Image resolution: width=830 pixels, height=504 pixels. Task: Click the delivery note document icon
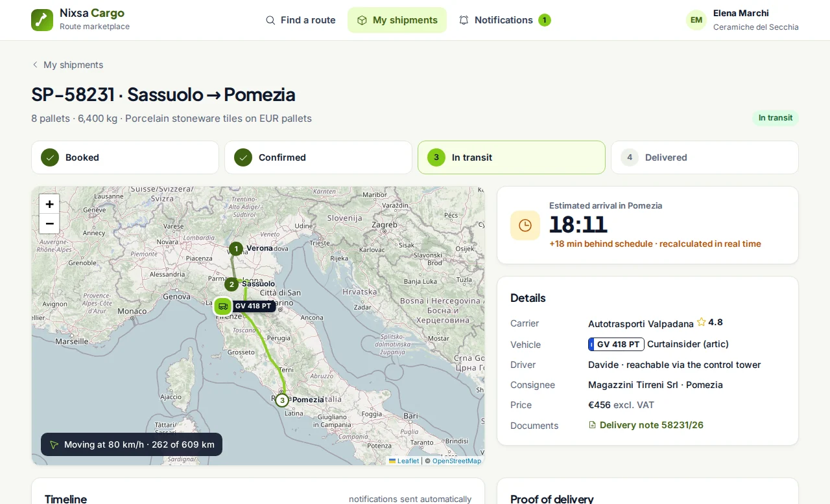(592, 425)
